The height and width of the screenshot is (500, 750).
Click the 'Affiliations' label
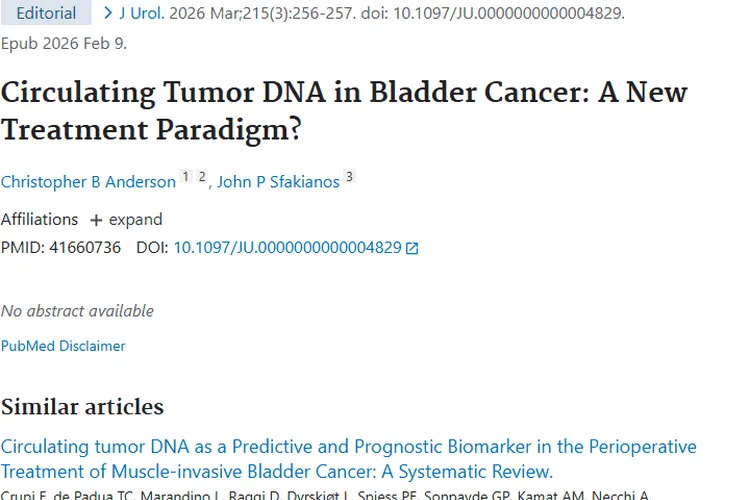[x=39, y=220]
